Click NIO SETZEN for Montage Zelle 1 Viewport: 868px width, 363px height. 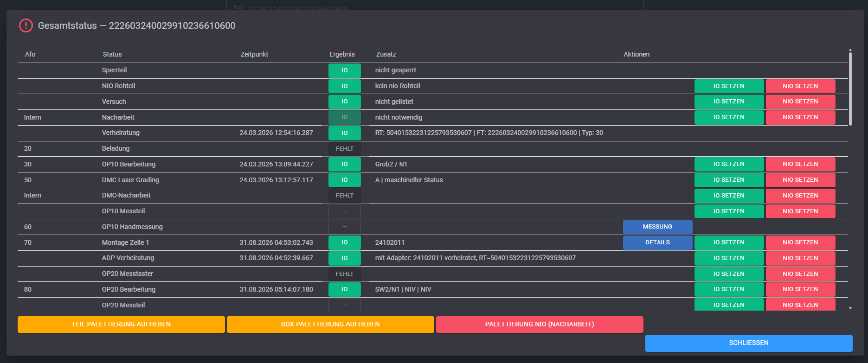pos(800,242)
